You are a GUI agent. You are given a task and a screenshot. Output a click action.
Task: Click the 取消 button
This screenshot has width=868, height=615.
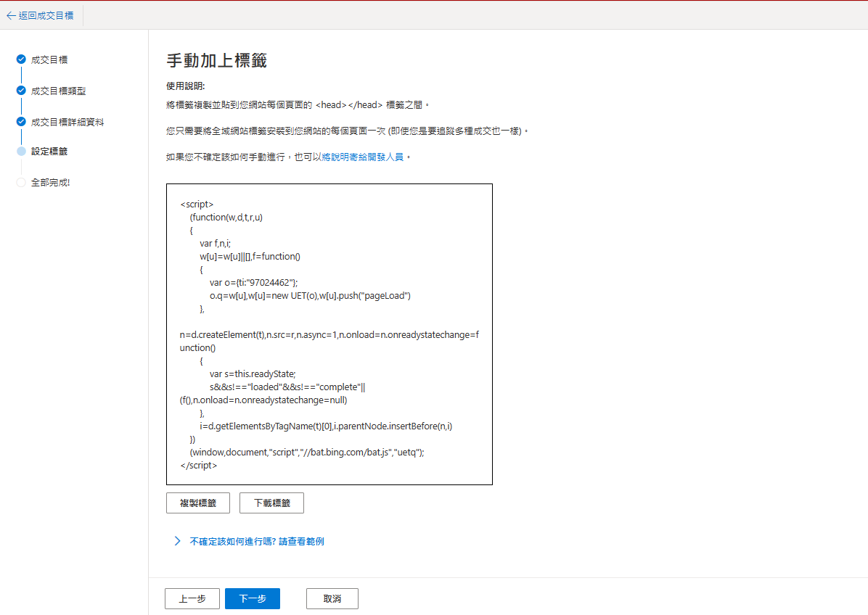tap(332, 598)
